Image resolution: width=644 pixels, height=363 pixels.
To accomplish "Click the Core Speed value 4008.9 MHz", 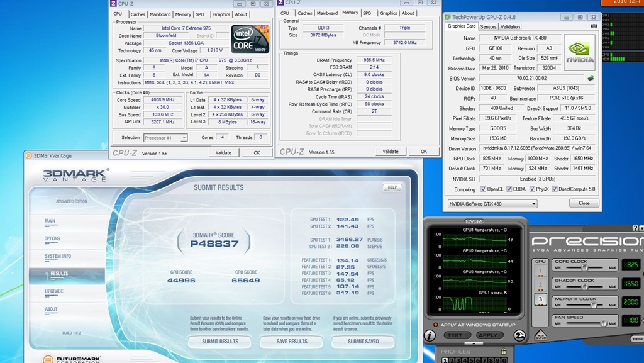I will point(163,100).
